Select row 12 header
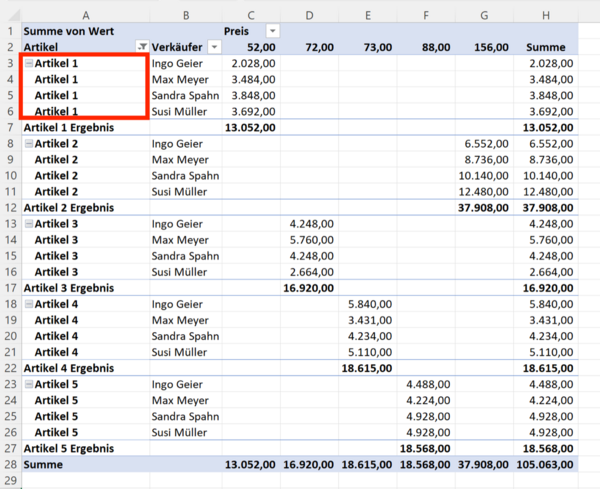The width and height of the screenshot is (600, 489). click(10, 208)
